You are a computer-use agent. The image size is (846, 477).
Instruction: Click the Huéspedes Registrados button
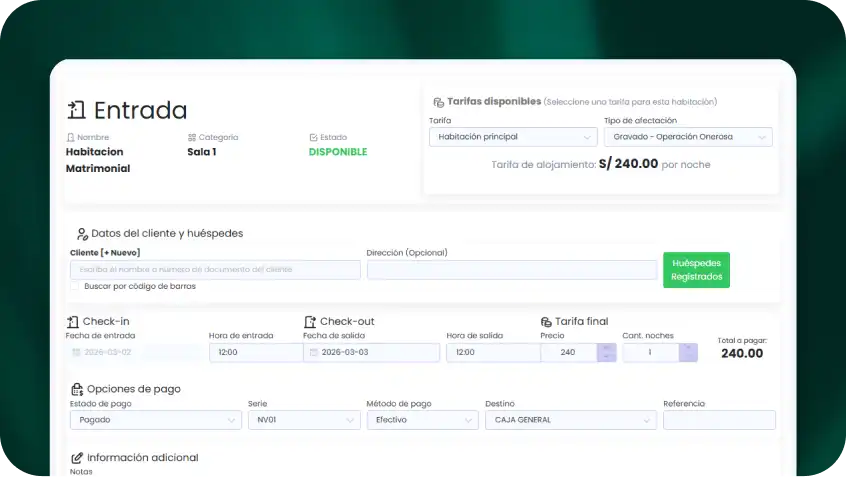pos(696,270)
